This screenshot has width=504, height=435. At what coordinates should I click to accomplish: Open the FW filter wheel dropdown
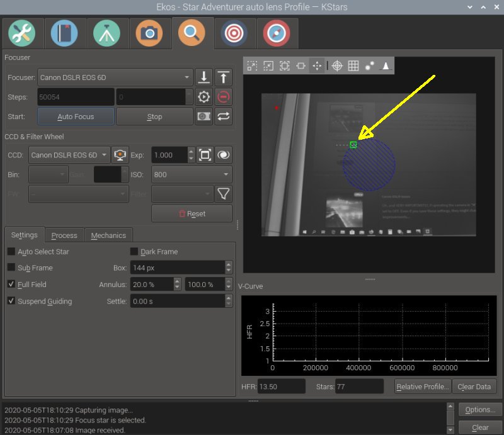(x=78, y=194)
